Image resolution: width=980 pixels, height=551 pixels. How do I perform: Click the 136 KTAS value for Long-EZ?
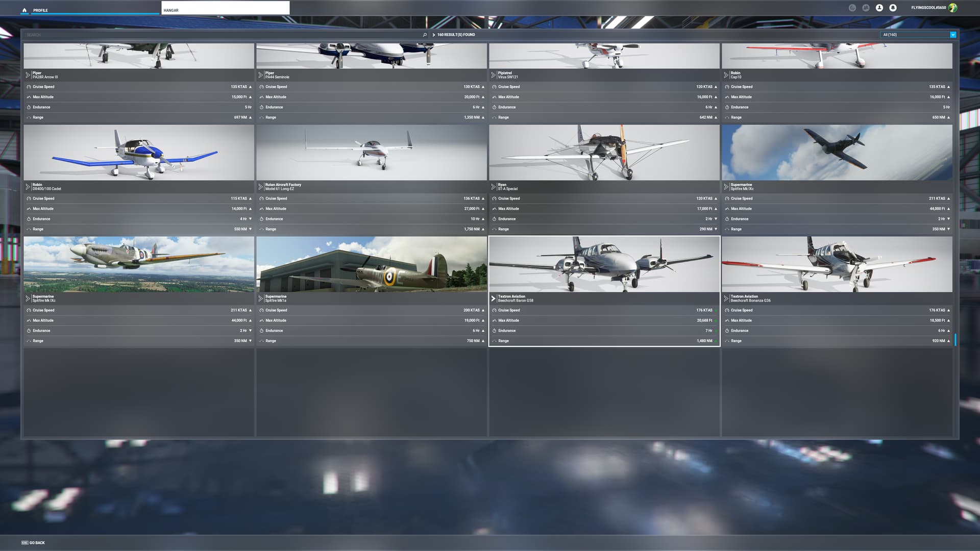point(471,198)
